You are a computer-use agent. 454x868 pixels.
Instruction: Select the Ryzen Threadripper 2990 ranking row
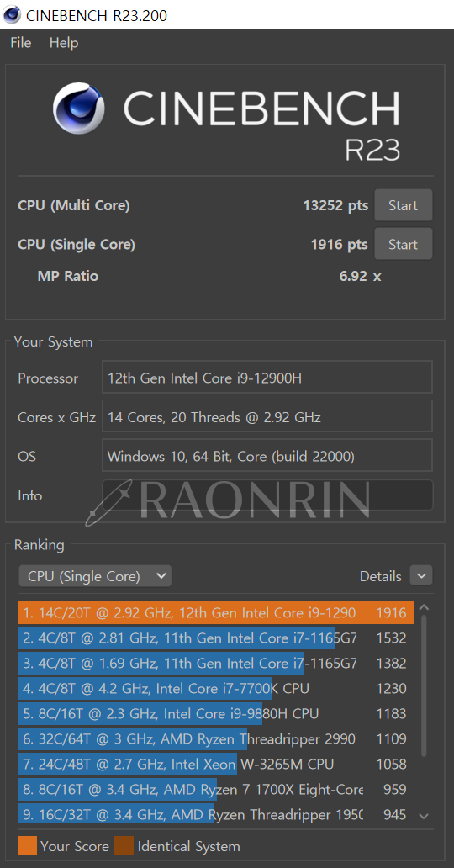(x=216, y=739)
